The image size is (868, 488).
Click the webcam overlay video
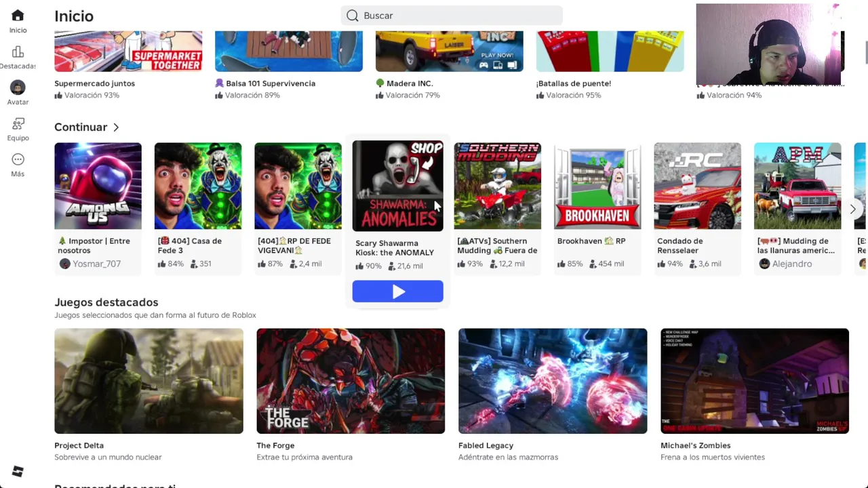(x=770, y=45)
